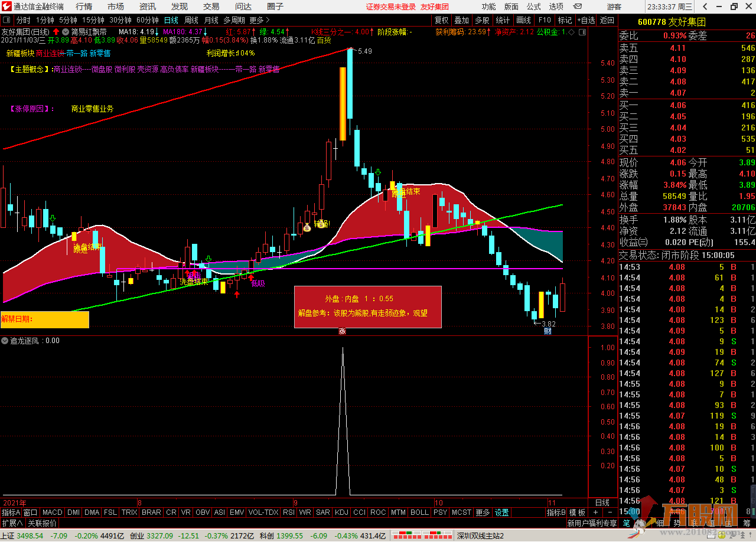Open the 画线 drawing tools
This screenshot has height=542, width=756.
[524, 20]
